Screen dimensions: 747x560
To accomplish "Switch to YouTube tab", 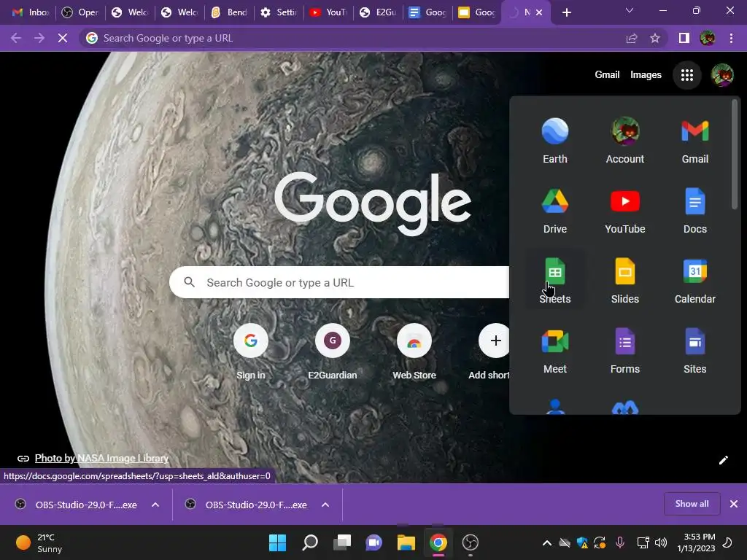I will click(328, 12).
